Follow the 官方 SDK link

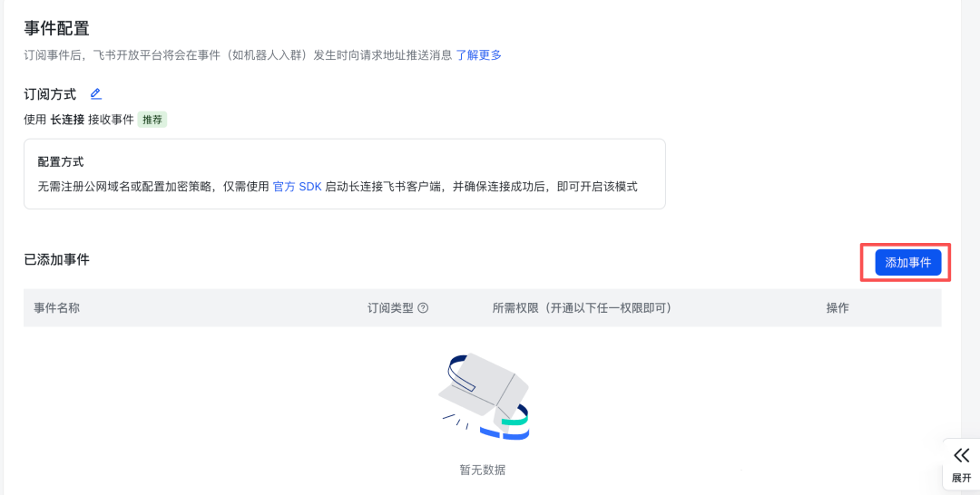[297, 187]
